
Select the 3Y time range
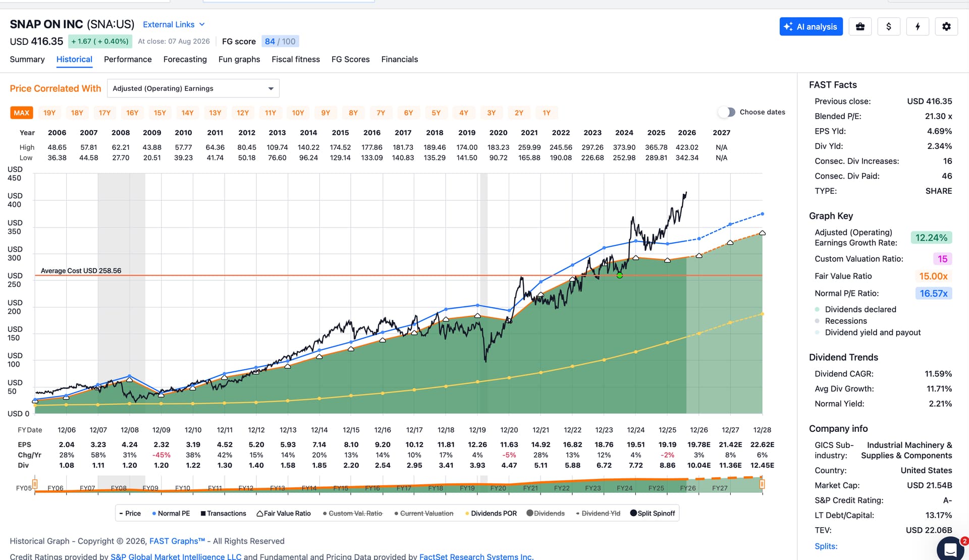pos(491,113)
